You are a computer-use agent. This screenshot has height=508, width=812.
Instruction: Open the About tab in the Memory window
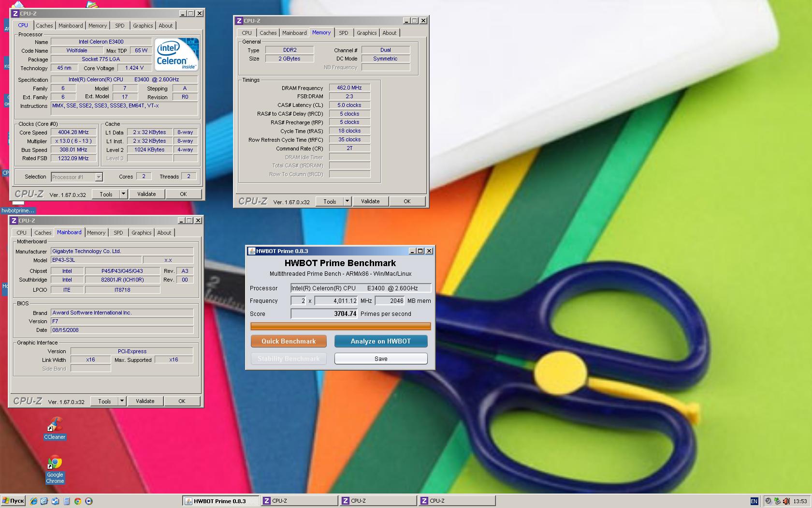point(390,33)
